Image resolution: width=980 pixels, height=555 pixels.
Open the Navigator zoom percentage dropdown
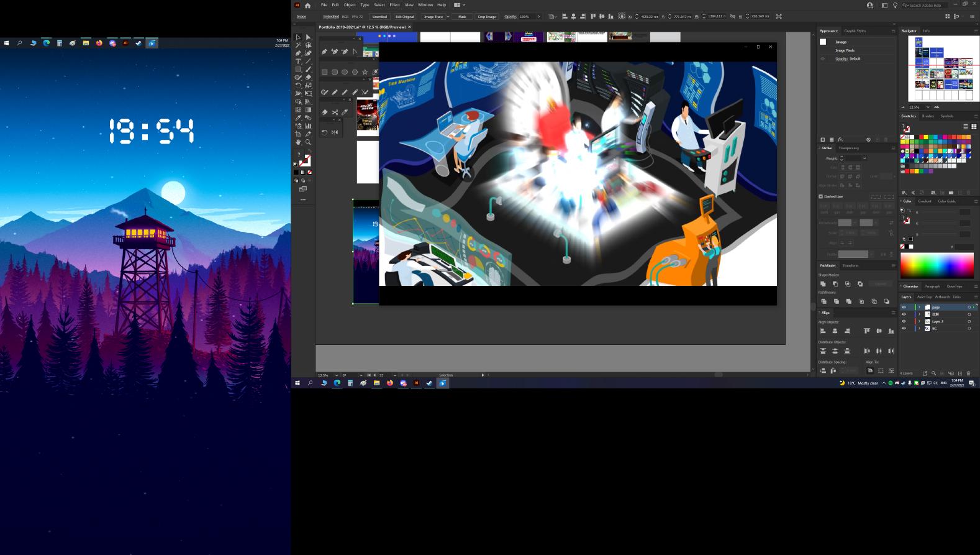click(928, 107)
